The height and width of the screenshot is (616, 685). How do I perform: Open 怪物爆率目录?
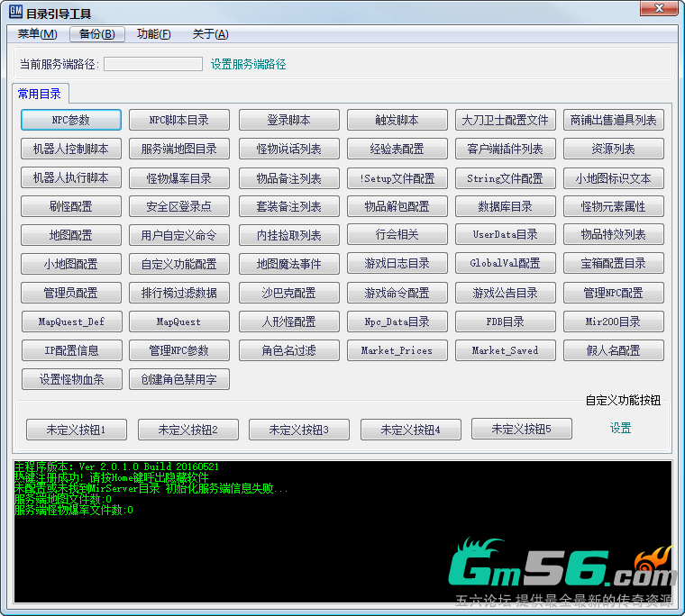pyautogui.click(x=179, y=178)
